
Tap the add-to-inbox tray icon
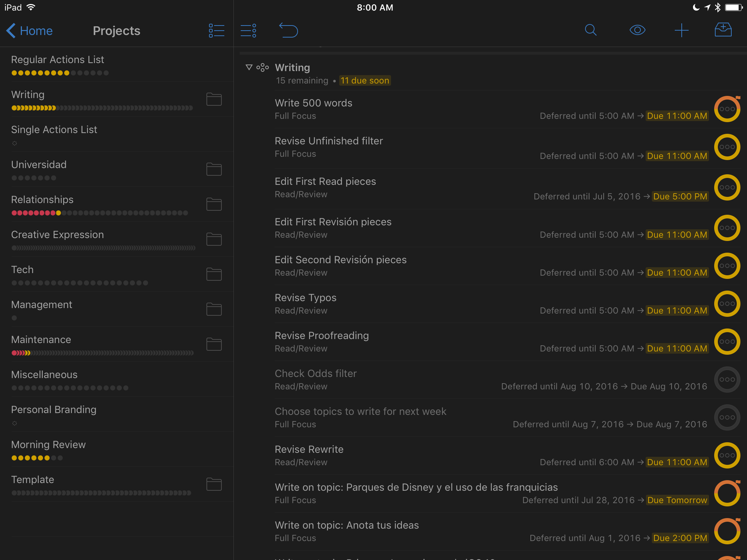coord(723,30)
